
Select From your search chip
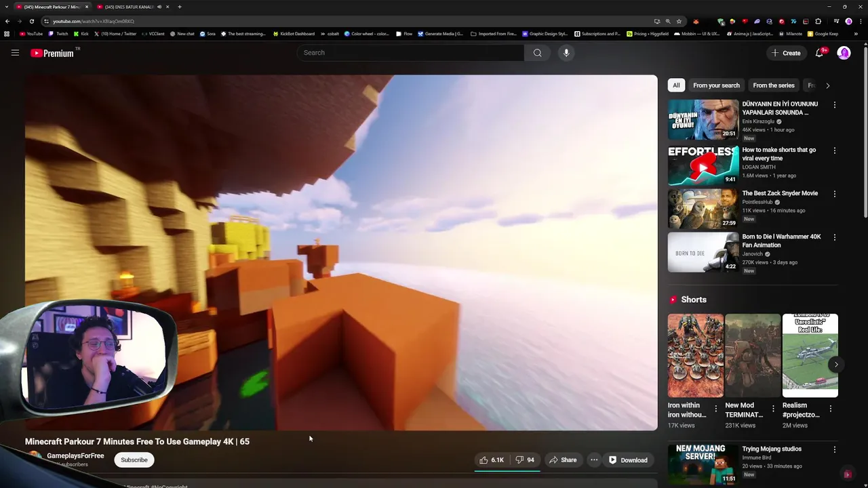click(x=716, y=85)
